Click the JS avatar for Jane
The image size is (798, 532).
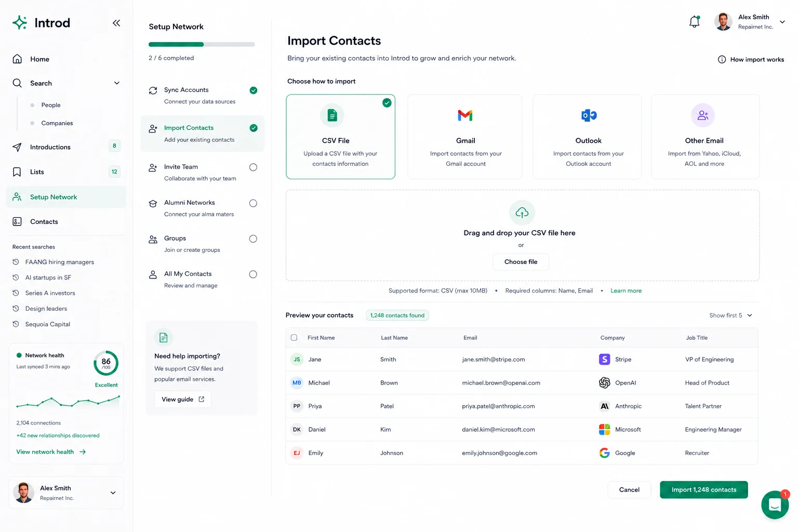(x=297, y=359)
